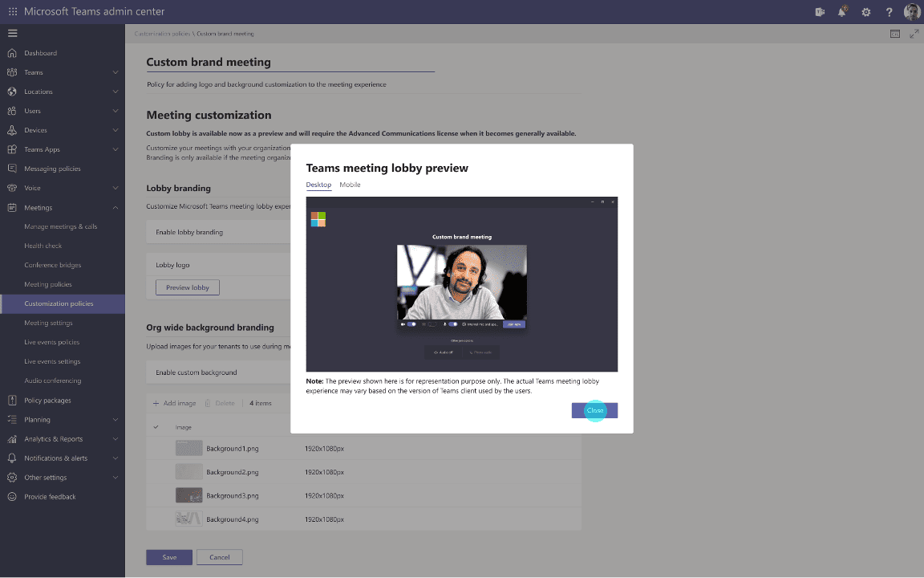This screenshot has height=578, width=924.
Task: Open the app launcher waffle icon
Action: (12, 11)
